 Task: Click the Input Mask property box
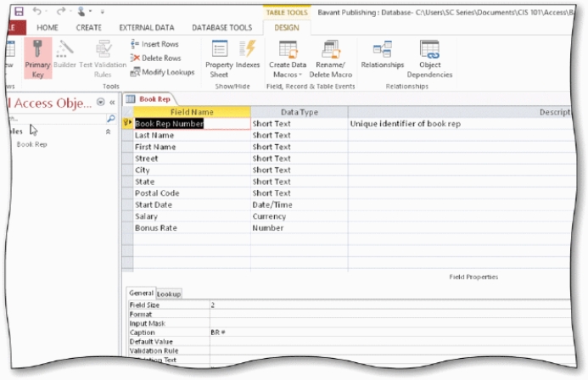coord(390,323)
